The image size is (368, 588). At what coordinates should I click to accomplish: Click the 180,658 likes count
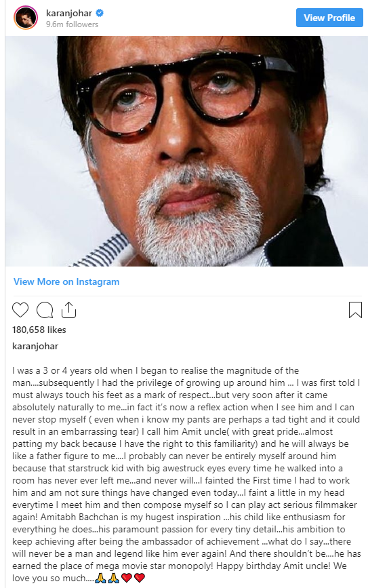tap(39, 330)
